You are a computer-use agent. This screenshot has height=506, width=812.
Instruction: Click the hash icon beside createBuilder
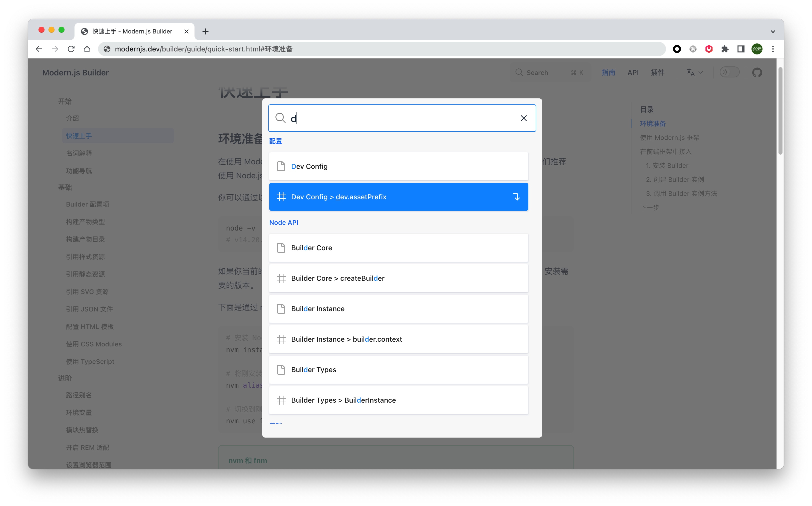pos(281,278)
